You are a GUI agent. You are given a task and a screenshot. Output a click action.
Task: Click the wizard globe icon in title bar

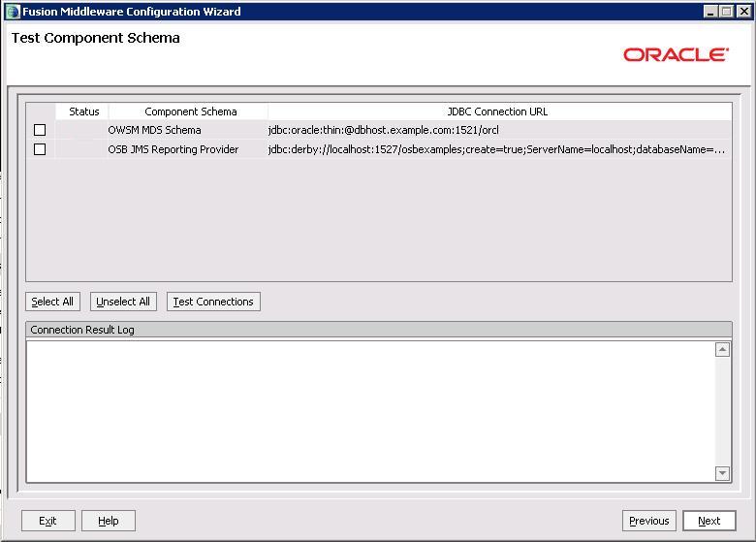[x=13, y=12]
